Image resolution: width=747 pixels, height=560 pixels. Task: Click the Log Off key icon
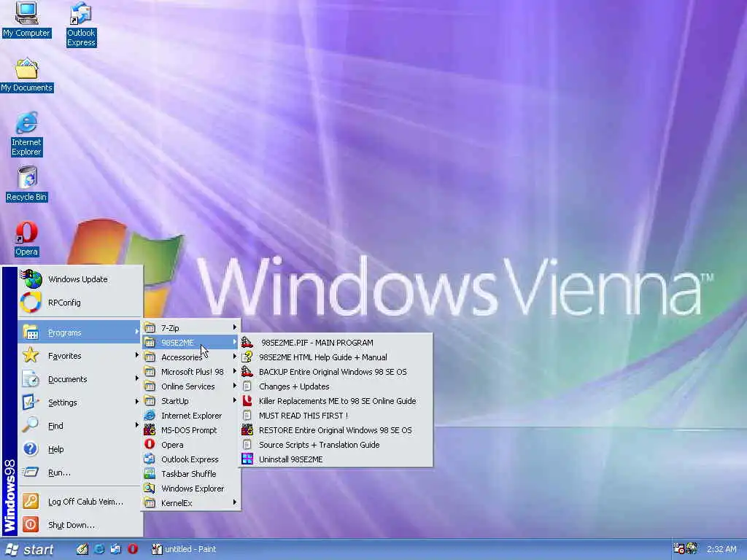point(31,501)
